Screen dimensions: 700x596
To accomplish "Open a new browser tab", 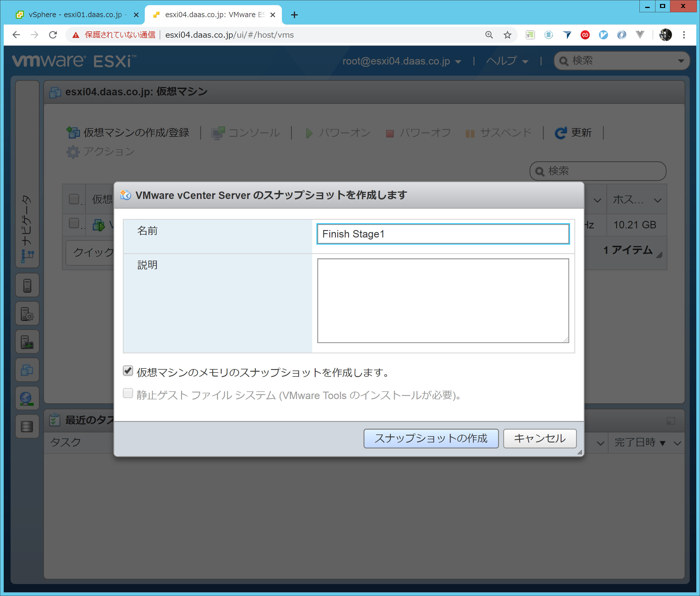I will (x=294, y=15).
